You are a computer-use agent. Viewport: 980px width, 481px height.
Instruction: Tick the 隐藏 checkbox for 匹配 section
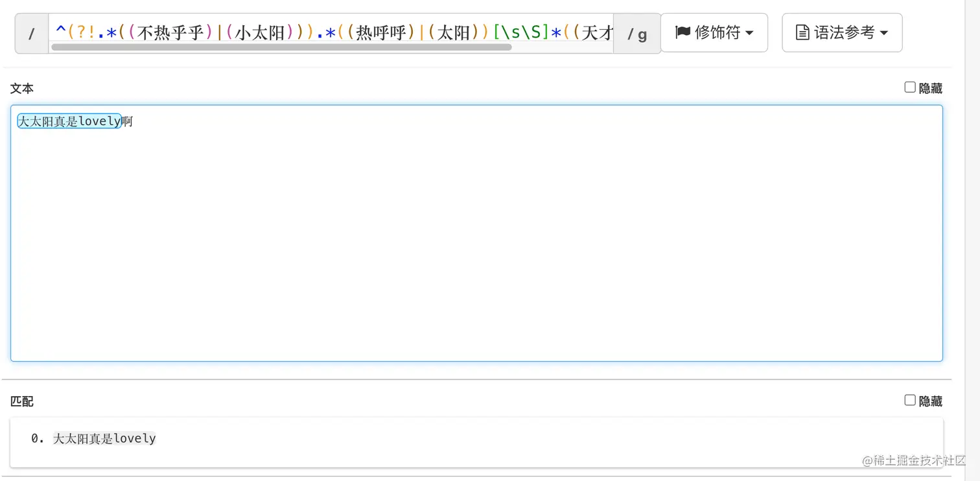point(910,401)
